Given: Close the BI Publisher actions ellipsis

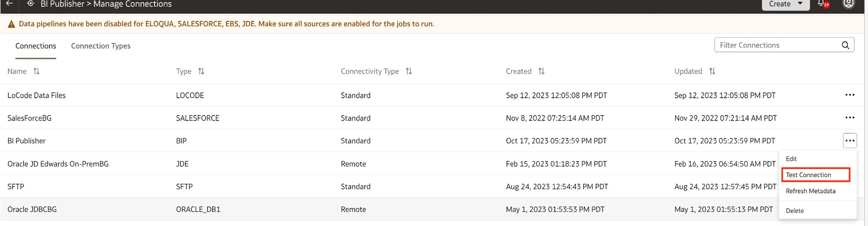Looking at the screenshot, I should point(849,141).
